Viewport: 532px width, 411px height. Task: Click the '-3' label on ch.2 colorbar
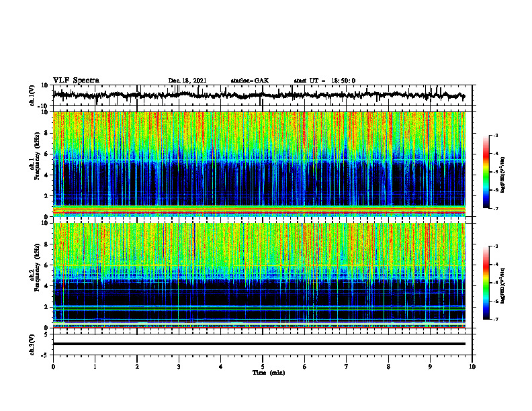coord(496,246)
